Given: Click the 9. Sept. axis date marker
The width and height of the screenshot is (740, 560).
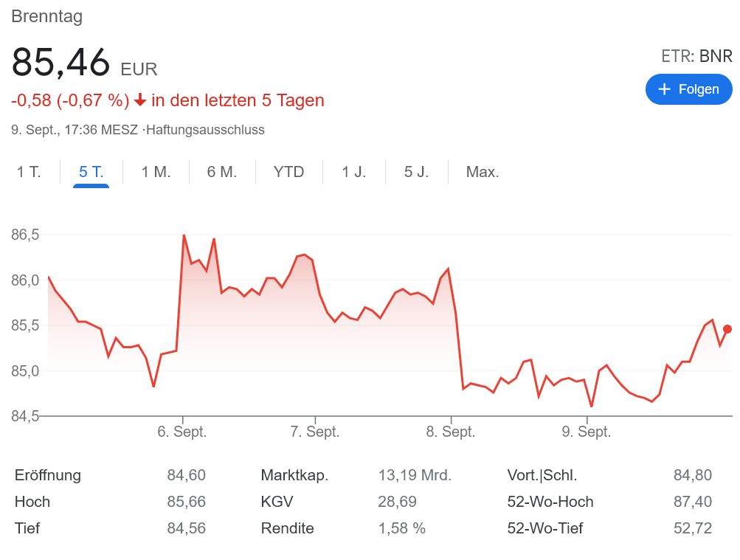Looking at the screenshot, I should [x=587, y=432].
